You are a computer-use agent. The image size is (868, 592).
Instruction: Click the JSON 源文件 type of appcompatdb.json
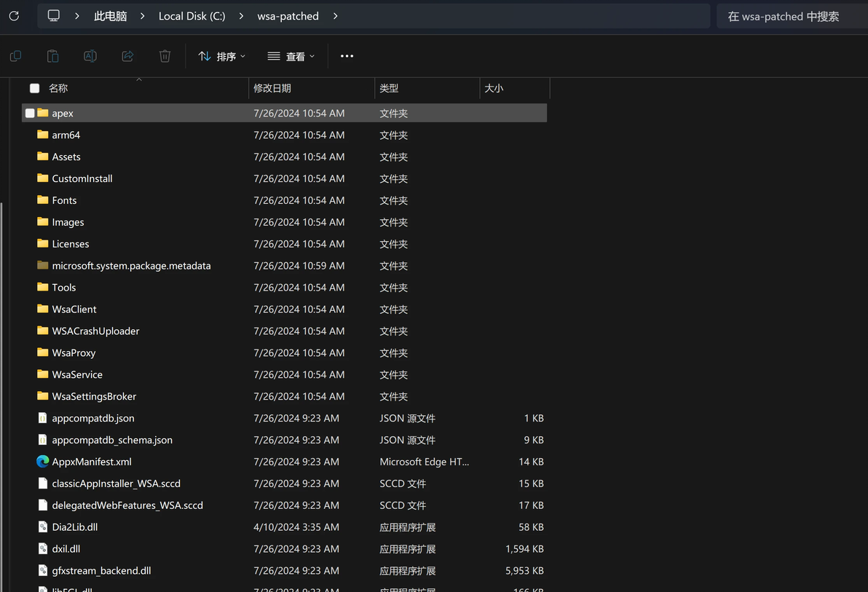(x=408, y=417)
